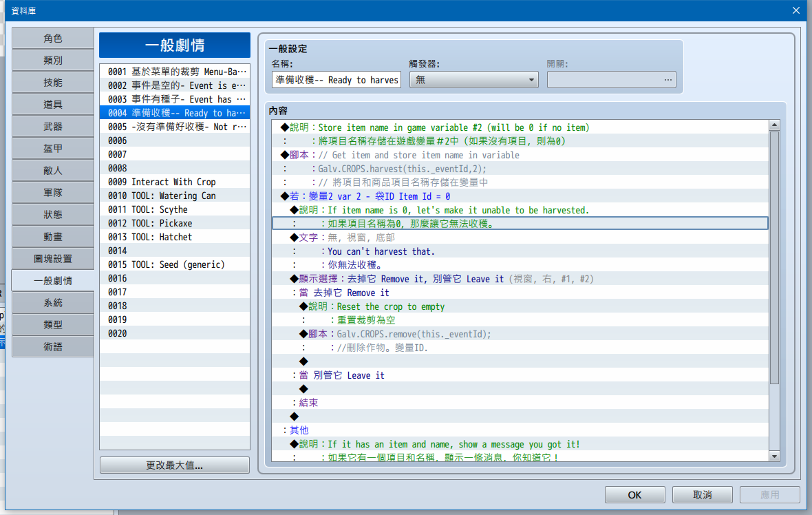Select the 道具 database tab
This screenshot has height=515, width=812.
[x=53, y=104]
